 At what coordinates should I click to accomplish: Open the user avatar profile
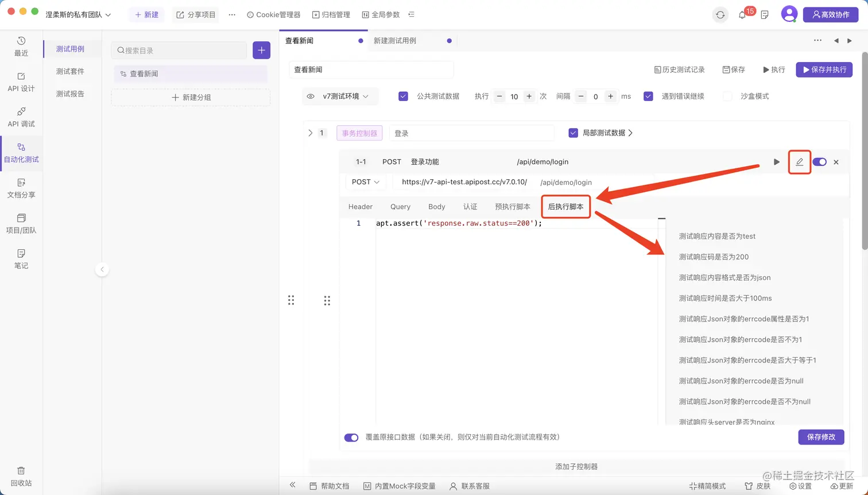pos(789,14)
